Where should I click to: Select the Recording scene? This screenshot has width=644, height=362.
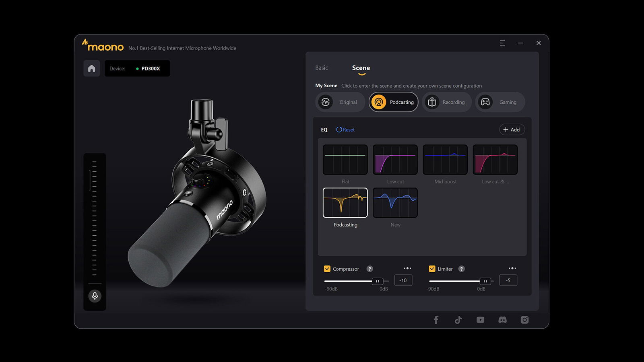tap(447, 102)
